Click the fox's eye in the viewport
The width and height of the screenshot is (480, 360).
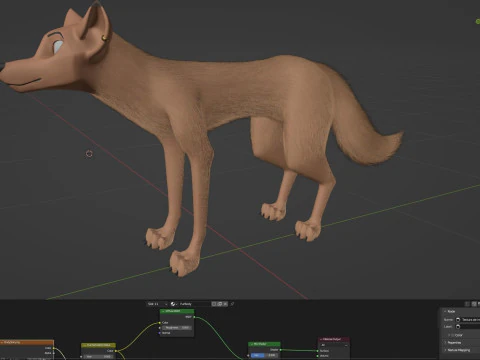pos(58,47)
